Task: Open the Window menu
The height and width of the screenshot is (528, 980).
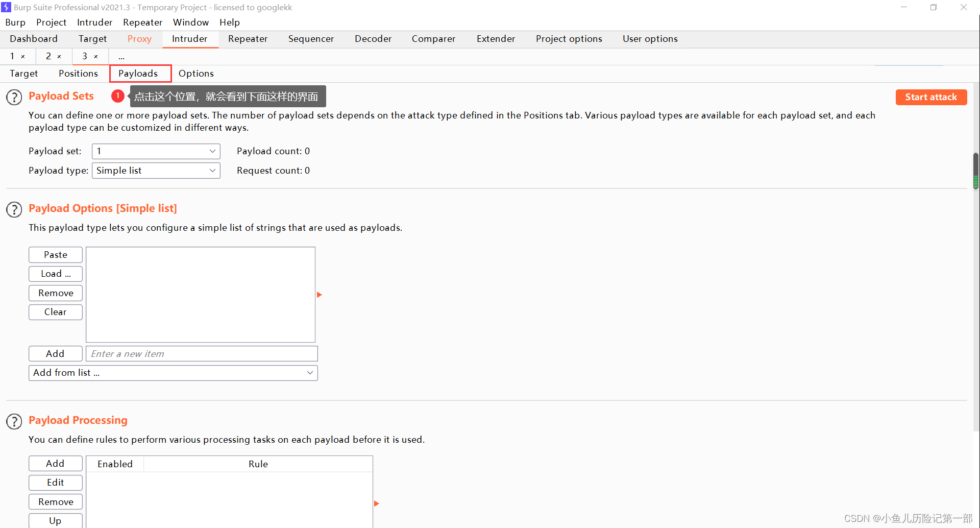Action: tap(190, 22)
